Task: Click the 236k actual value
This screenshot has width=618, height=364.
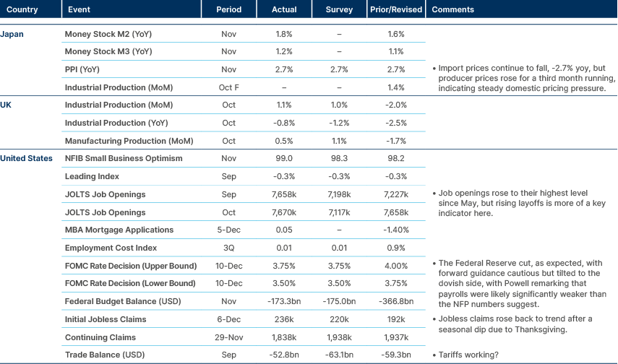Action: click(284, 319)
